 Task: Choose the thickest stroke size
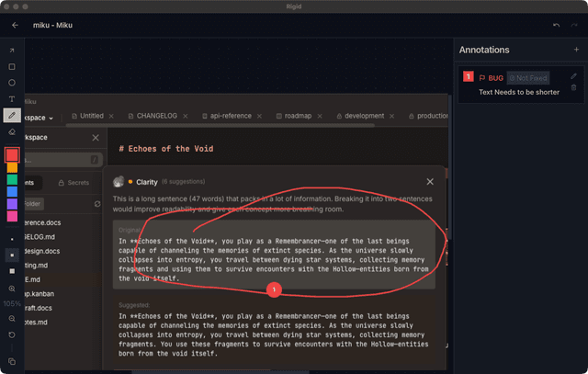point(12,271)
